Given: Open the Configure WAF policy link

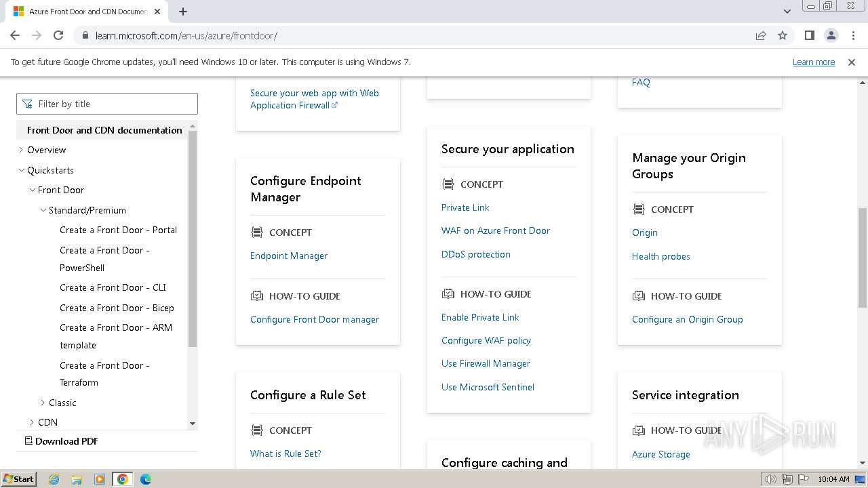Looking at the screenshot, I should [486, 340].
